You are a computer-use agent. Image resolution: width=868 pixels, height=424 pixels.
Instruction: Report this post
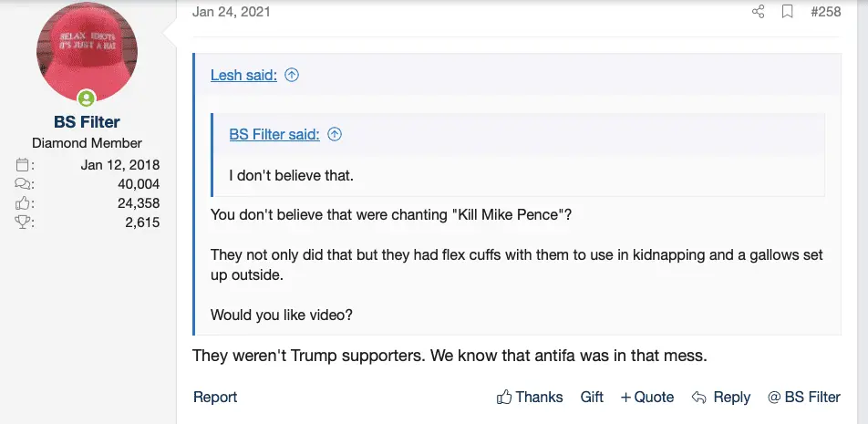point(215,397)
